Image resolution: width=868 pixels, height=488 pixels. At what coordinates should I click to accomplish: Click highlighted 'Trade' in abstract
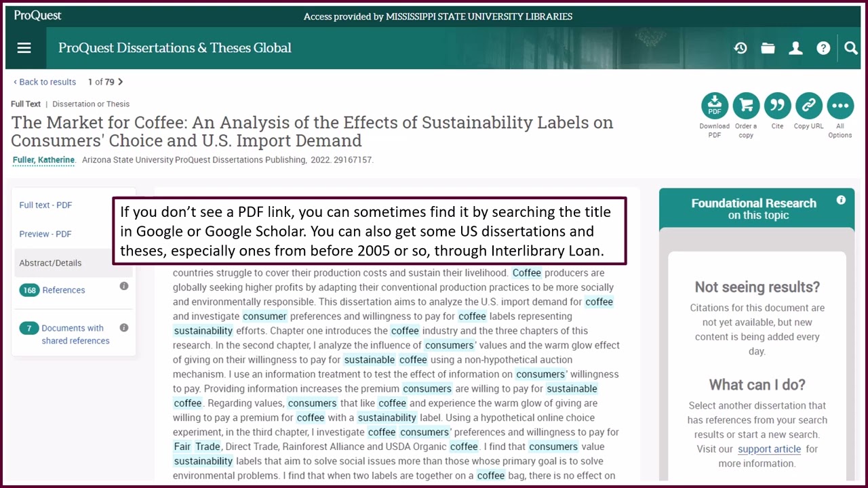tap(208, 447)
